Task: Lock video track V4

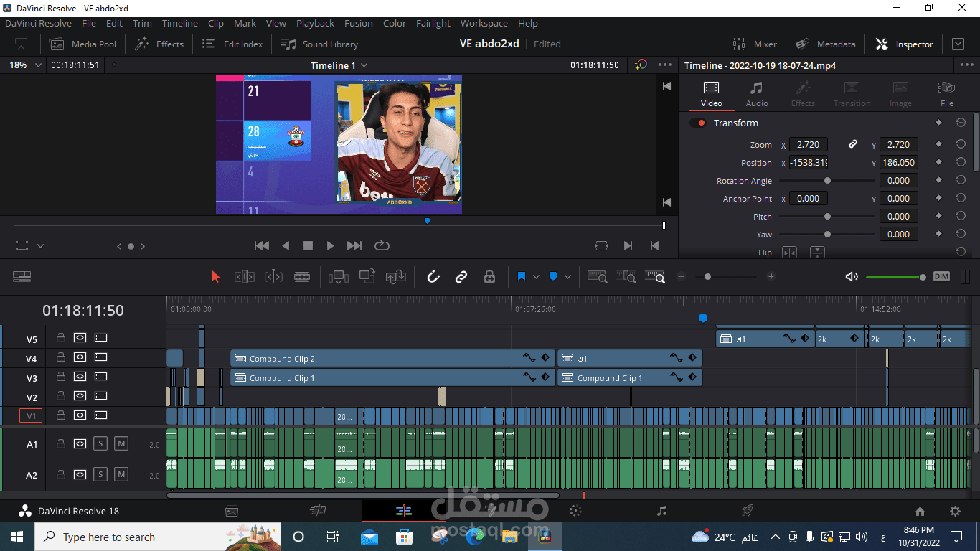Action: [61, 357]
